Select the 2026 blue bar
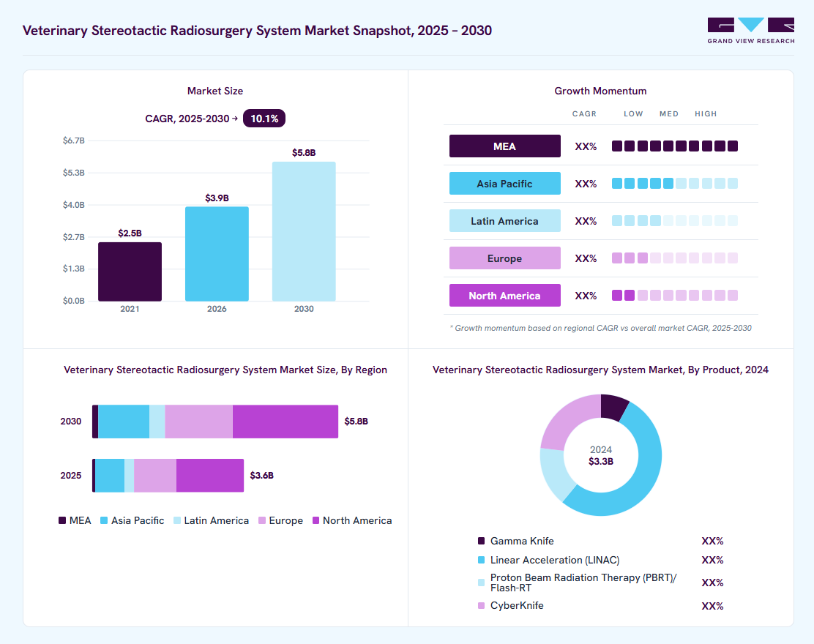This screenshot has width=814, height=644. [x=217, y=254]
